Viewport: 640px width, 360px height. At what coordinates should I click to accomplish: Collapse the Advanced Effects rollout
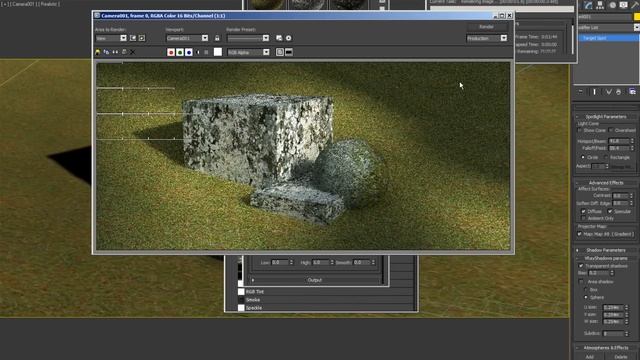click(606, 182)
